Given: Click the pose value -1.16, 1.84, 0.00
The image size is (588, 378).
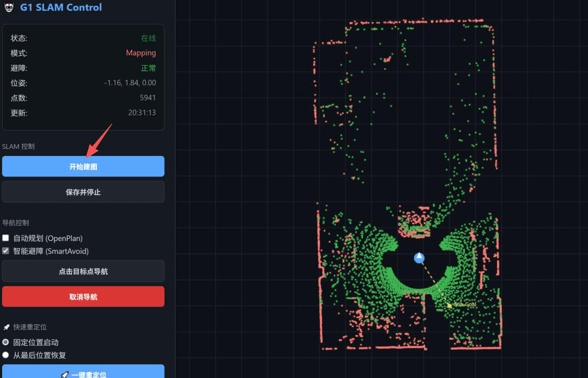Looking at the screenshot, I should click(130, 83).
